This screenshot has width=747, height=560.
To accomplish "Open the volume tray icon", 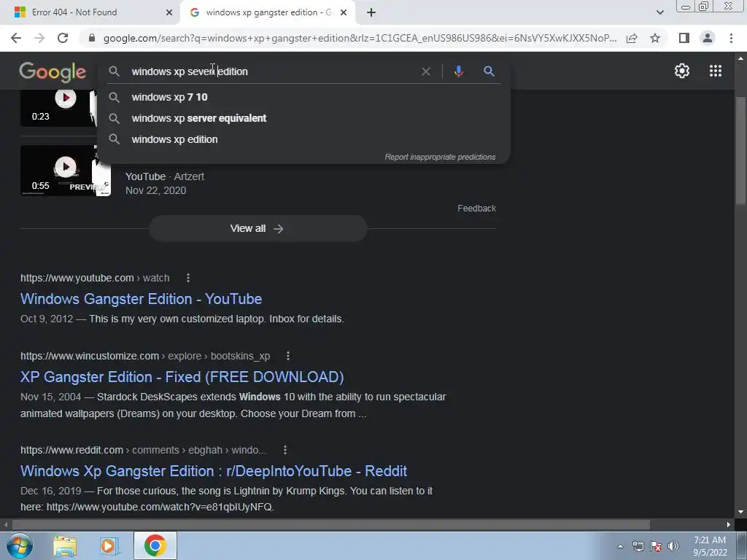I will tap(673, 546).
